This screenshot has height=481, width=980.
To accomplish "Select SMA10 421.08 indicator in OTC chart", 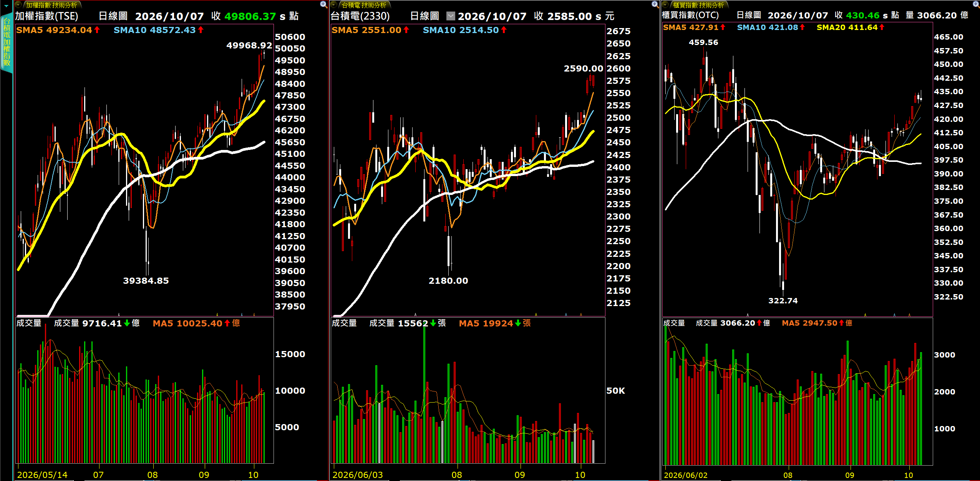I will [771, 27].
